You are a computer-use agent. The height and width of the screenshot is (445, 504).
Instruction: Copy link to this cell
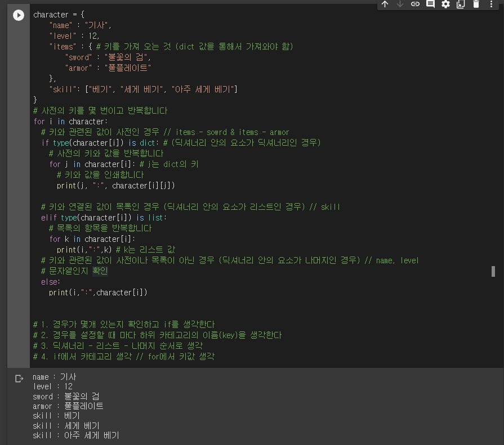[x=415, y=4]
